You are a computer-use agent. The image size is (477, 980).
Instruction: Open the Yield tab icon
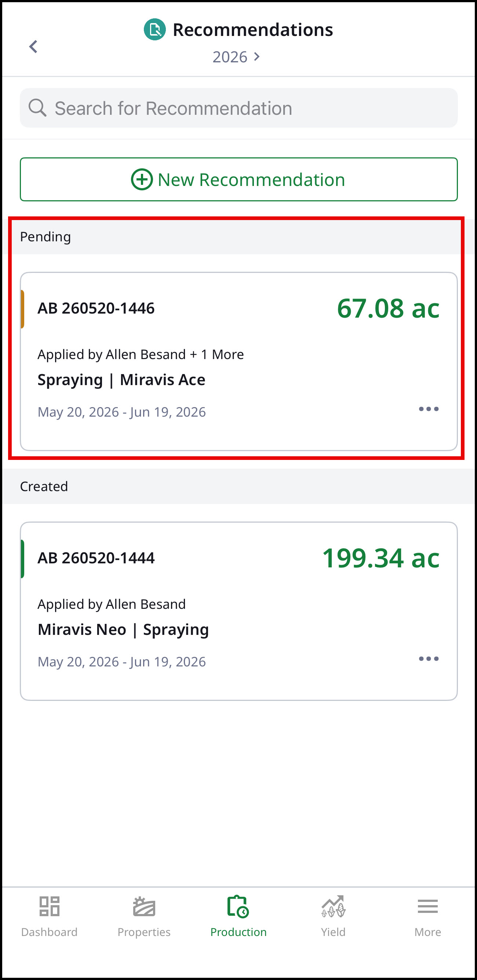pyautogui.click(x=333, y=906)
